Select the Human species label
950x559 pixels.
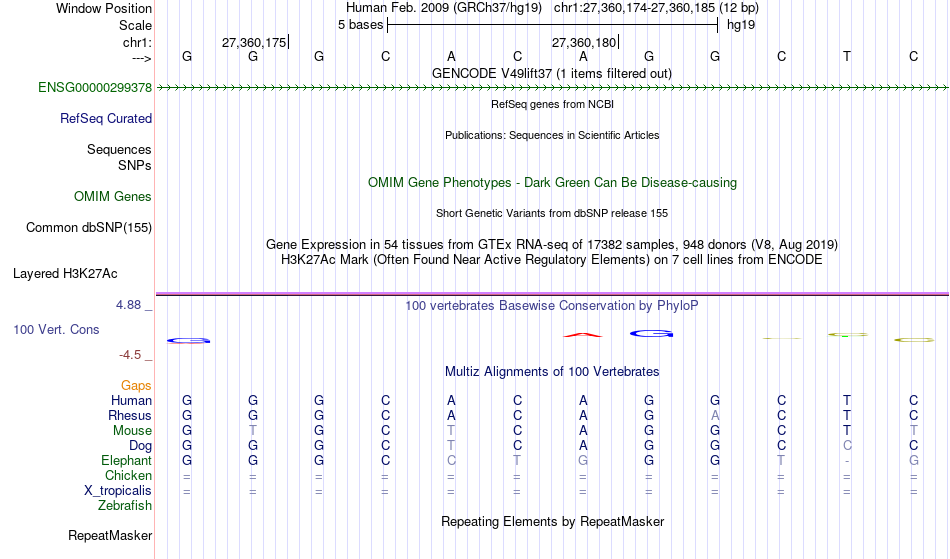pos(131,400)
